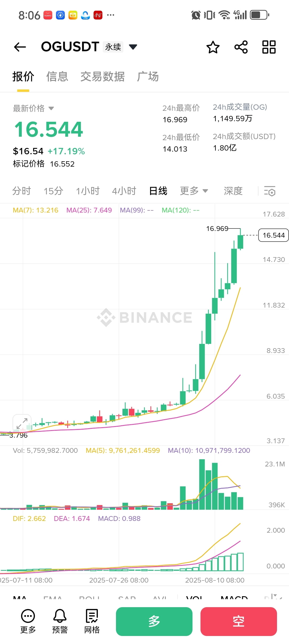Open the 深度 depth view
Image resolution: width=289 pixels, height=644 pixels.
pos(233,191)
